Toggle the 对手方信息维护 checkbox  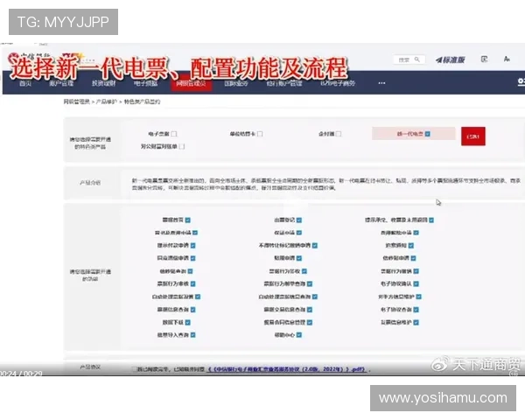(x=419, y=297)
